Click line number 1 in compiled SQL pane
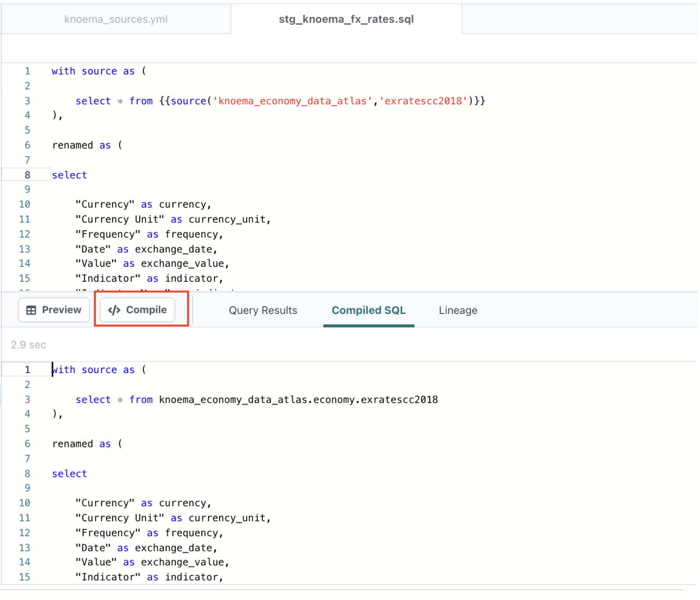This screenshot has height=600, width=700. tap(27, 370)
